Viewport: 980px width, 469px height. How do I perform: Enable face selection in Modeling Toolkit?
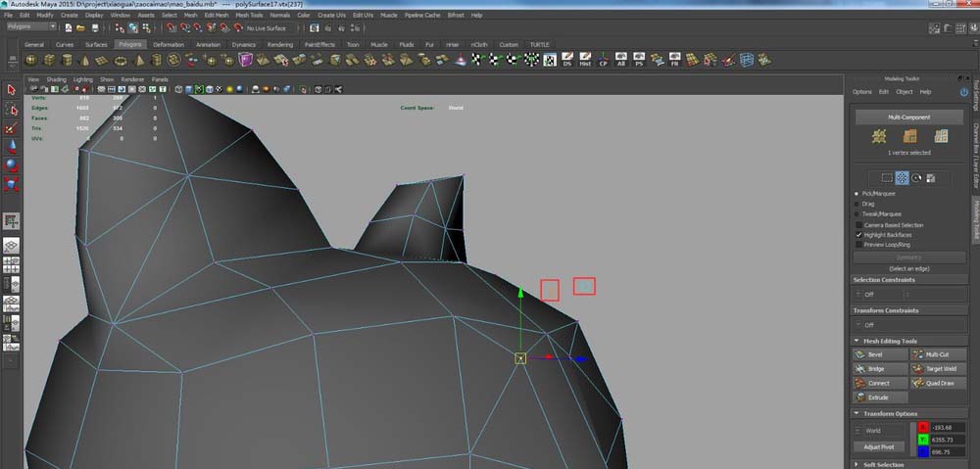click(x=941, y=136)
